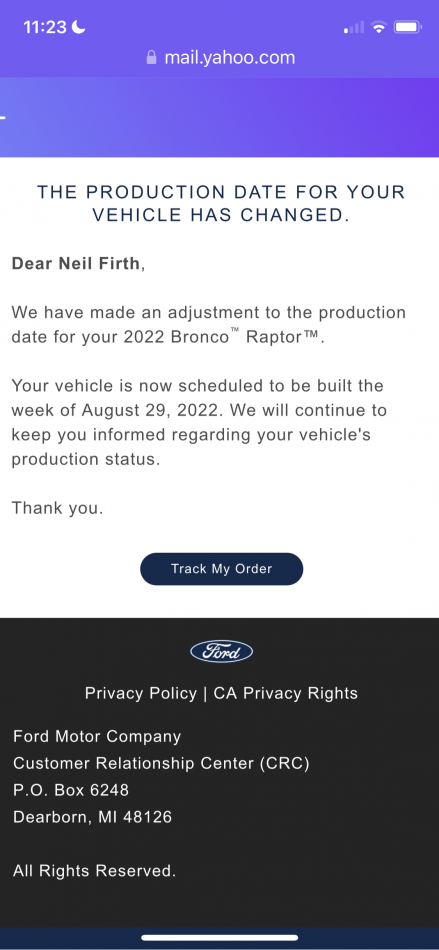The width and height of the screenshot is (439, 950).
Task: Click the Track My Order button
Action: click(221, 569)
